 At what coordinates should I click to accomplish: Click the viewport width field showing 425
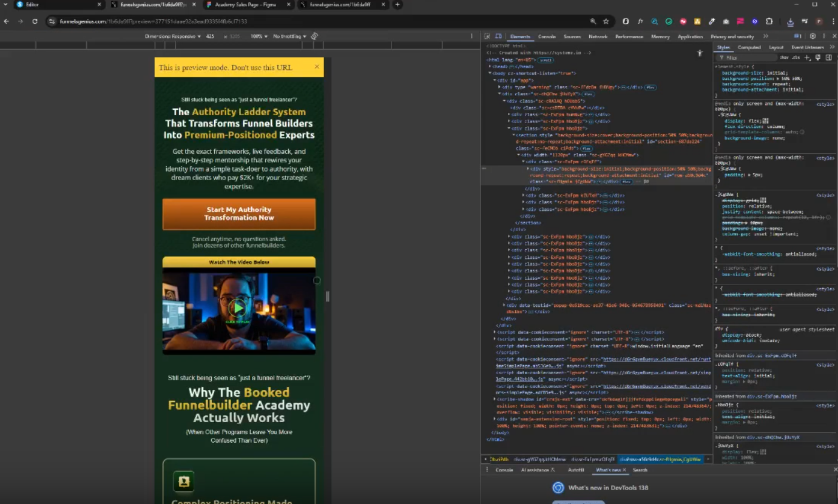coord(211,36)
